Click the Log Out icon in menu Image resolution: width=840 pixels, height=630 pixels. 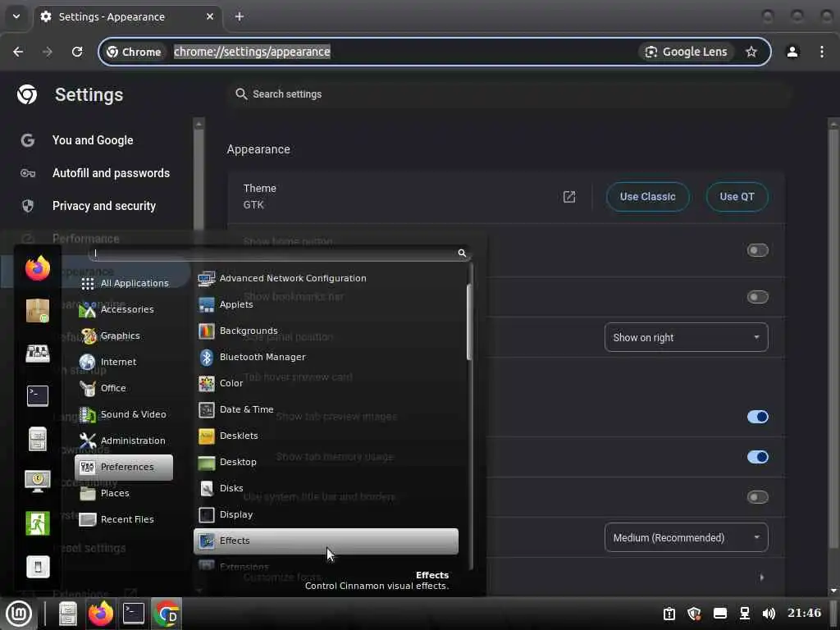point(38,523)
